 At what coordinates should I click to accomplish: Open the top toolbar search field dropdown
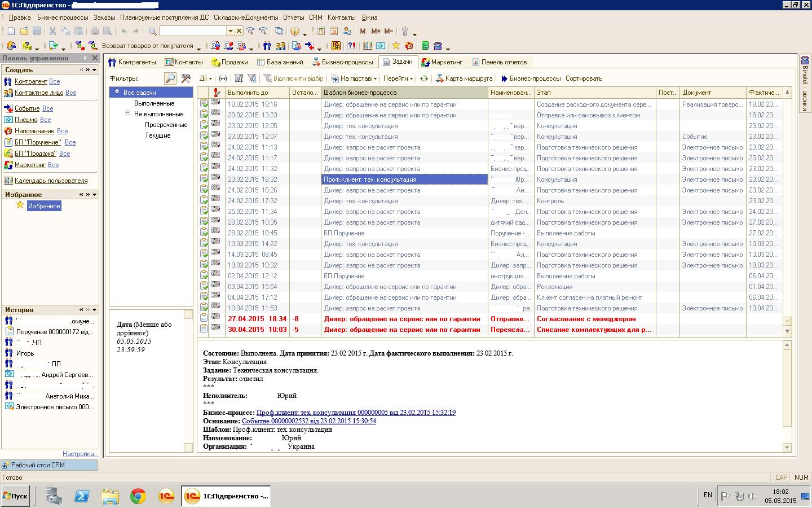[230, 32]
